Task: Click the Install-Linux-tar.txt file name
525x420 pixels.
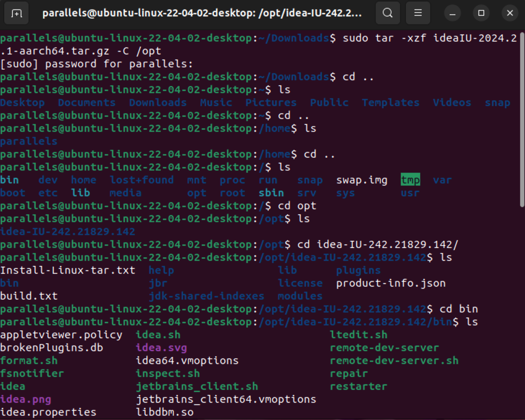Action: click(x=68, y=270)
